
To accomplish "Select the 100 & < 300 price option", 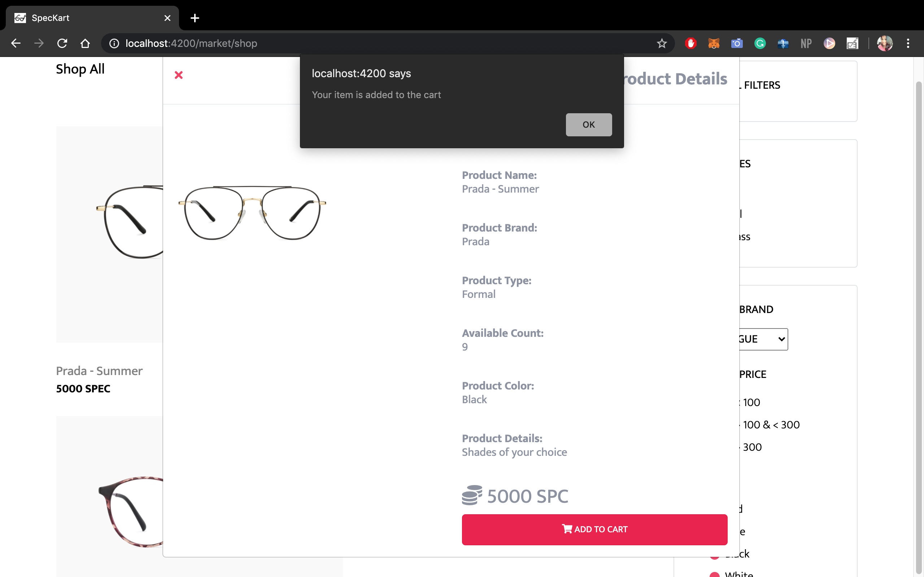I will 771,425.
